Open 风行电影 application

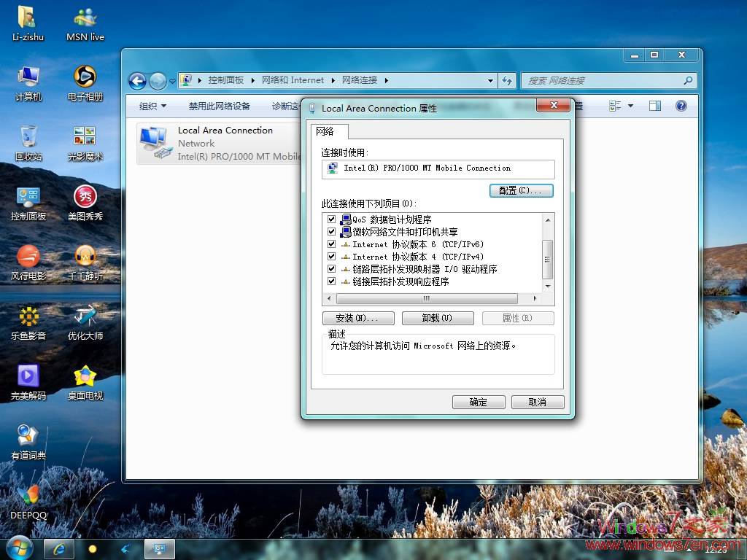coord(28,257)
